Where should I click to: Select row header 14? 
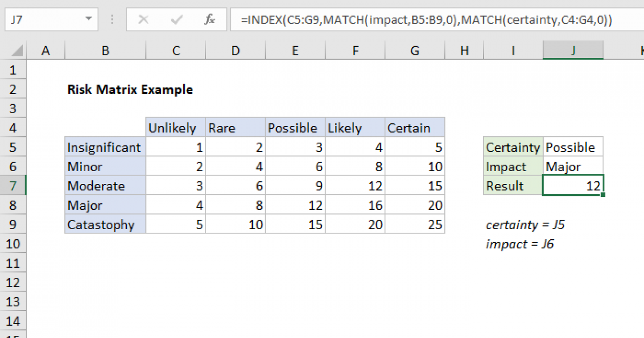(x=13, y=321)
